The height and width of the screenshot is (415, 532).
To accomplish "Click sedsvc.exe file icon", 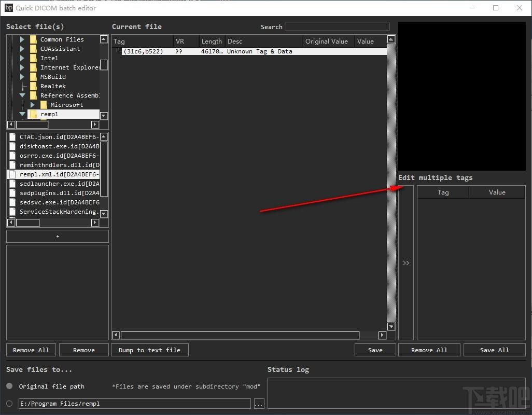I will [x=12, y=202].
